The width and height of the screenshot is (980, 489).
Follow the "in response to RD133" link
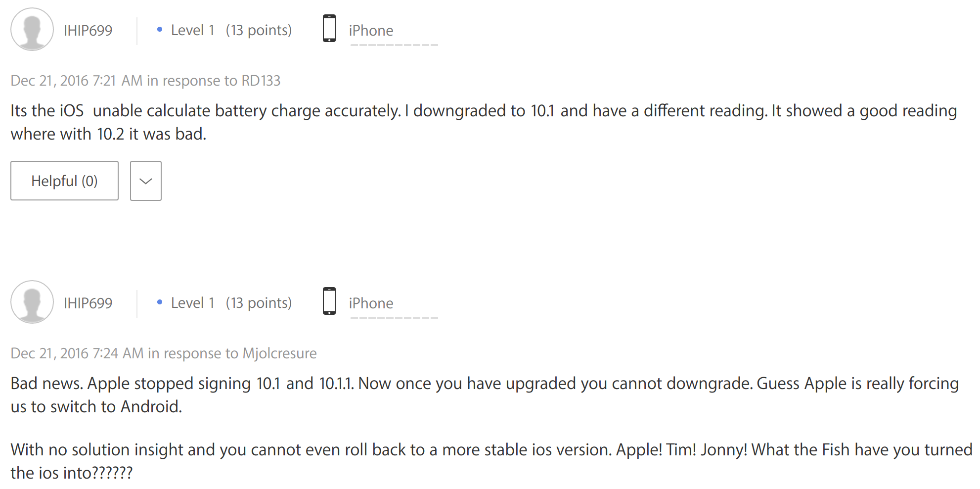click(x=214, y=81)
